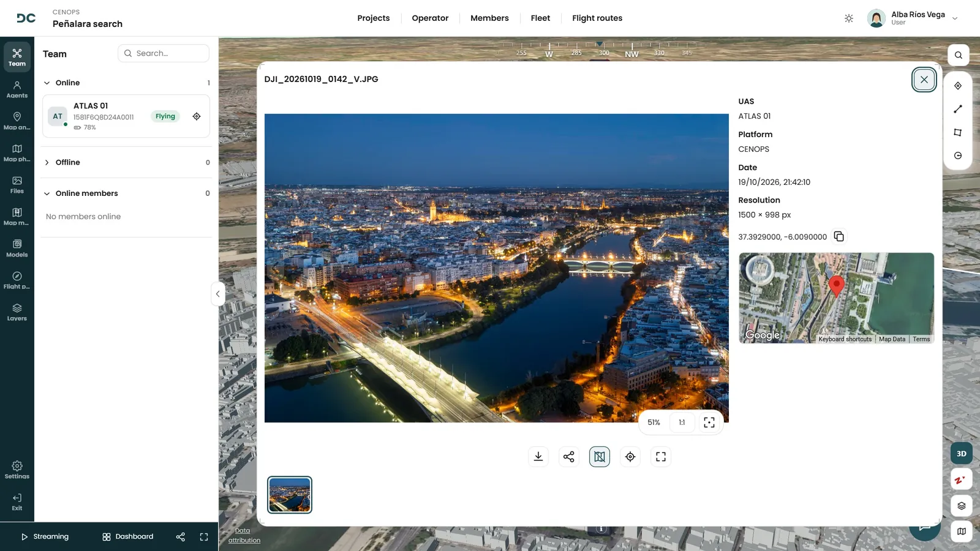Toggle the 3D map view
Viewport: 980px width, 551px height.
pos(962,454)
